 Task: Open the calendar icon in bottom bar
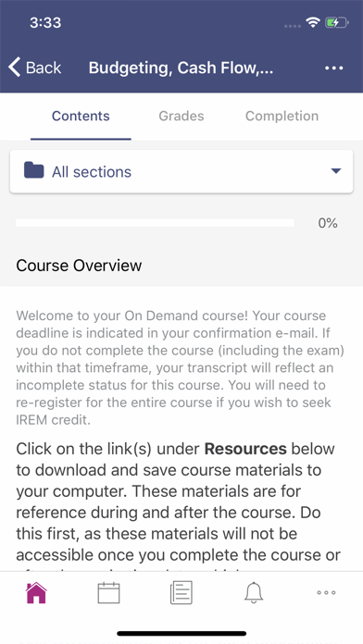pos(108,593)
